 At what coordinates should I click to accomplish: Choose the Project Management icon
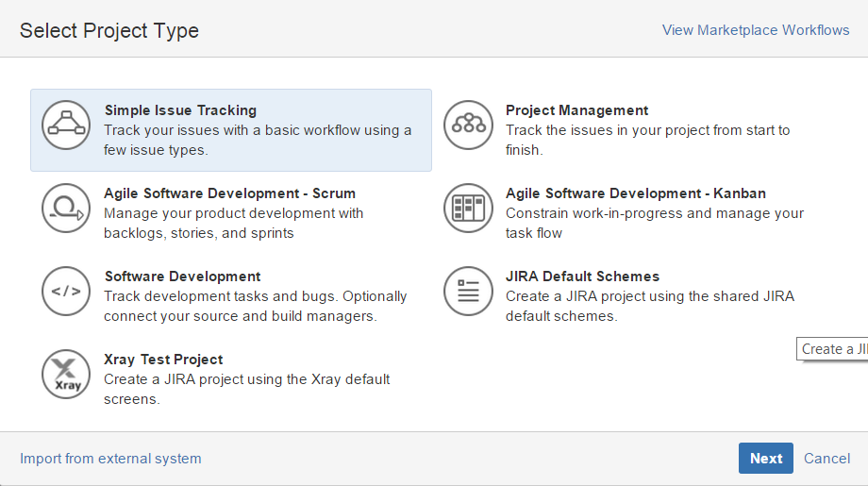[x=468, y=126]
